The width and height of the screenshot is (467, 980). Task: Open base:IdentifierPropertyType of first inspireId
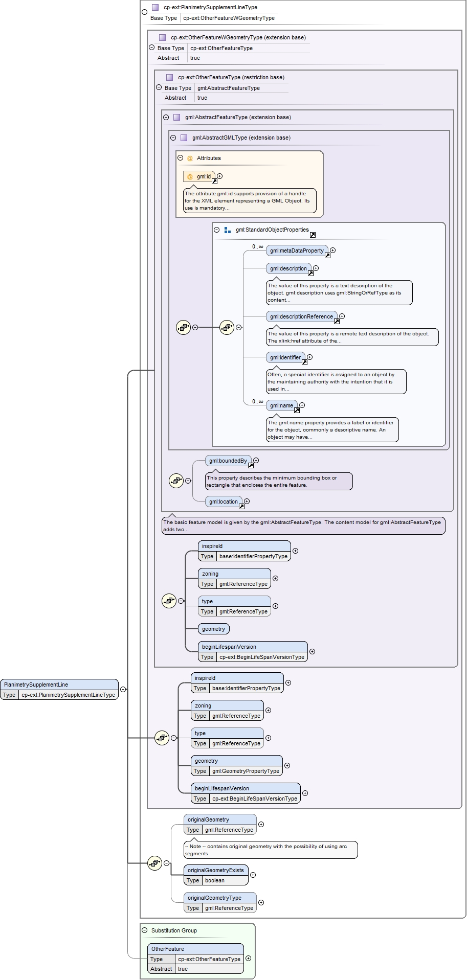click(x=253, y=556)
